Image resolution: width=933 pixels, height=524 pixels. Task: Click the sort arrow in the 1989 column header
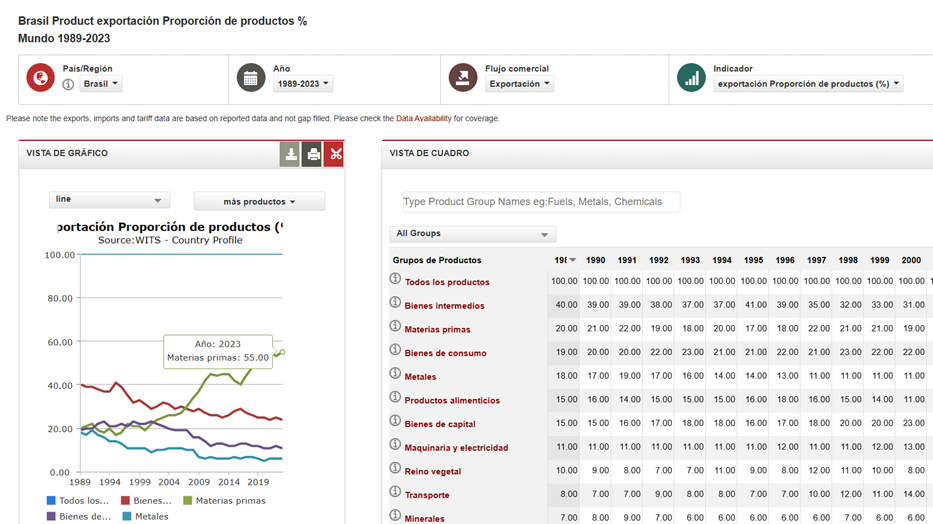(x=572, y=260)
